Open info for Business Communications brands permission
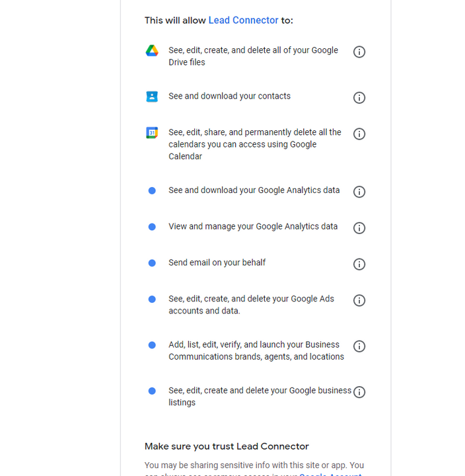Viewport: 465px width, 476px height. 359,346
